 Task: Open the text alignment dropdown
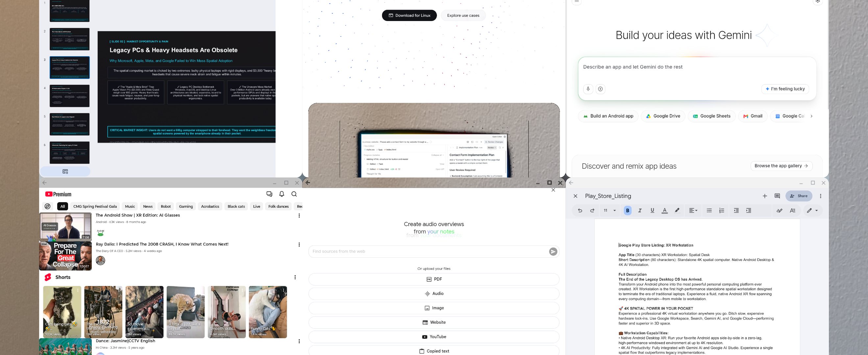(x=693, y=210)
